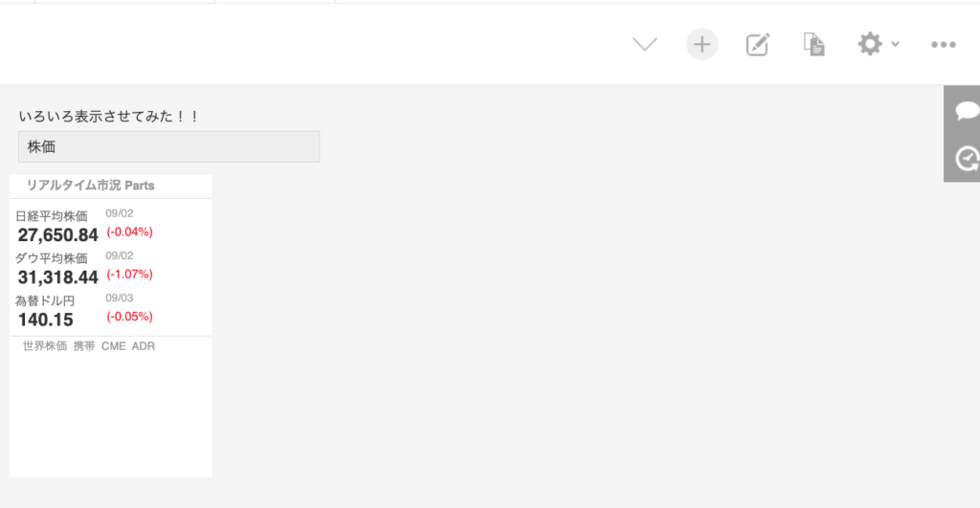This screenshot has width=980, height=508.
Task: Open the 為替ドル円 link
Action: tap(45, 300)
